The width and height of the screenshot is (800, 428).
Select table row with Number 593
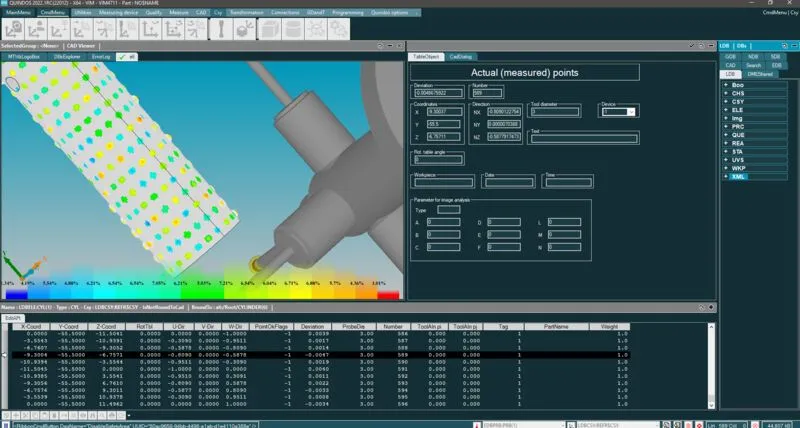320,383
